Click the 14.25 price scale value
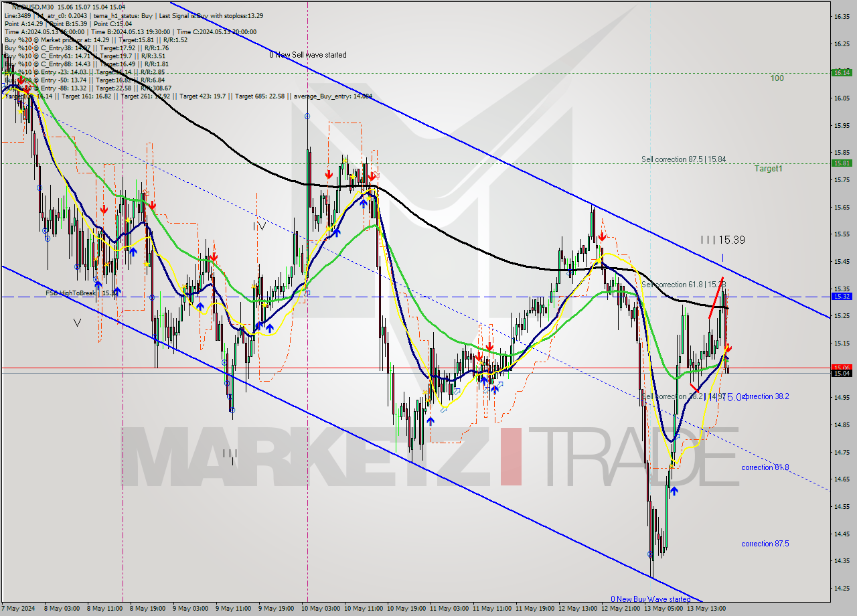The image size is (857, 616). pyautogui.click(x=842, y=589)
